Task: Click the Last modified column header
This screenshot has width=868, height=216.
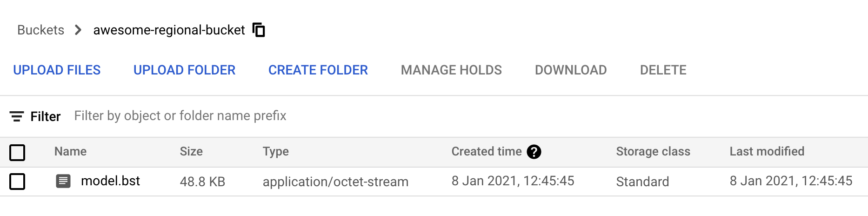Action: pos(767,152)
